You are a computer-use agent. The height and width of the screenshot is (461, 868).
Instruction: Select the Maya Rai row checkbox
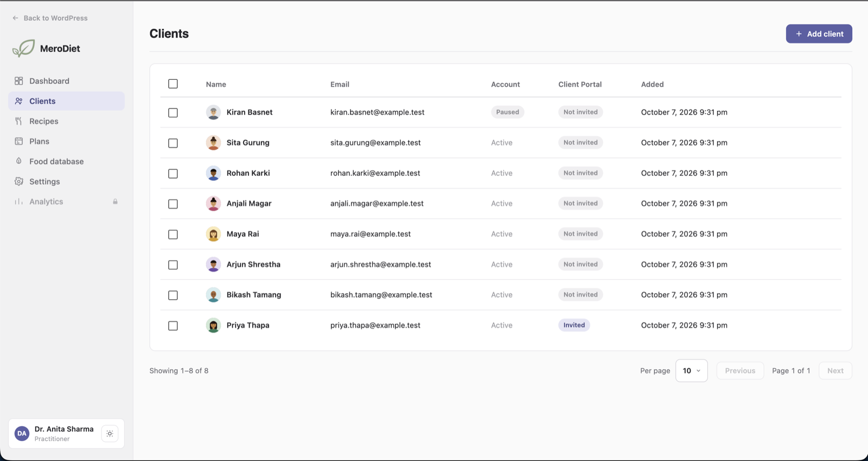point(173,234)
